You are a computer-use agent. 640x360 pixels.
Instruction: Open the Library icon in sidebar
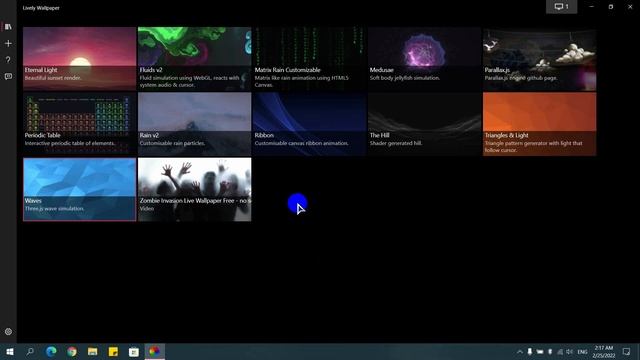(x=8, y=27)
